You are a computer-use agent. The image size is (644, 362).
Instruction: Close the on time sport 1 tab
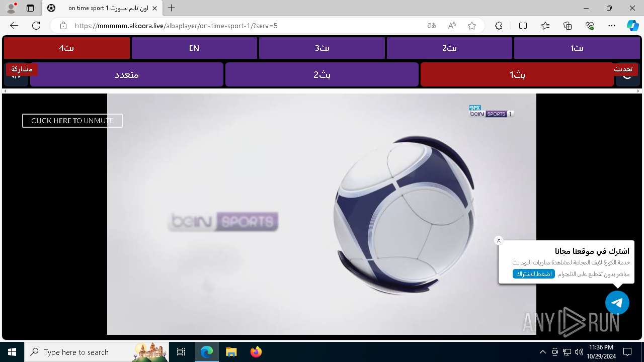click(155, 8)
